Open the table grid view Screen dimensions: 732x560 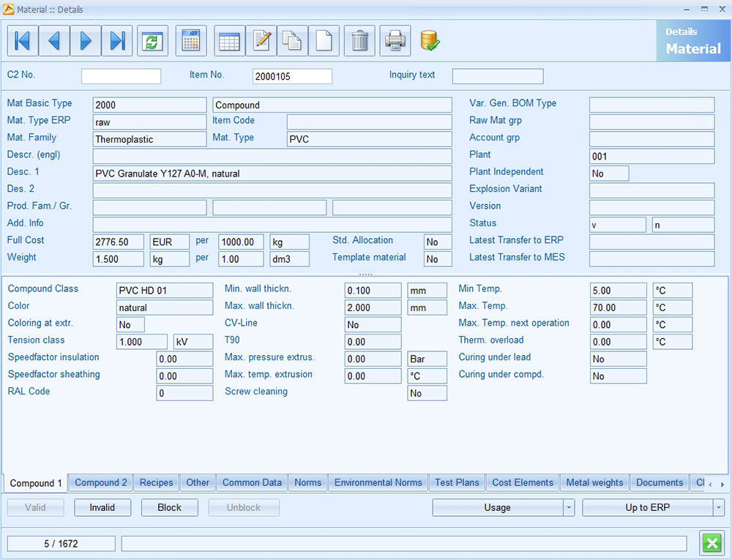229,41
